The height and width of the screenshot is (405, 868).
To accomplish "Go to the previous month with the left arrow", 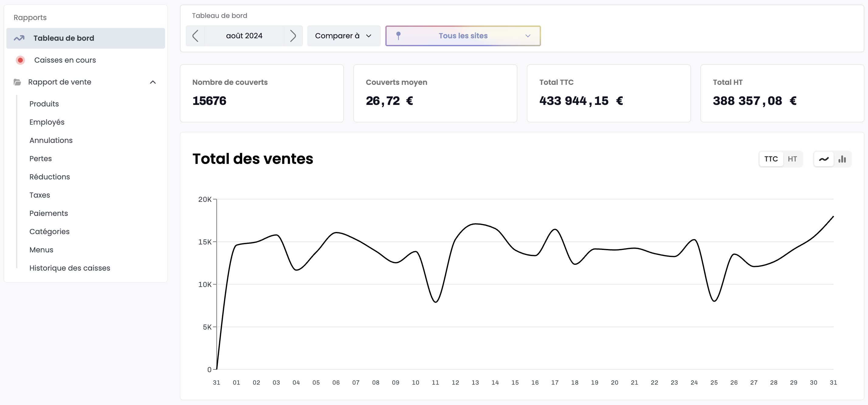I will (x=196, y=35).
